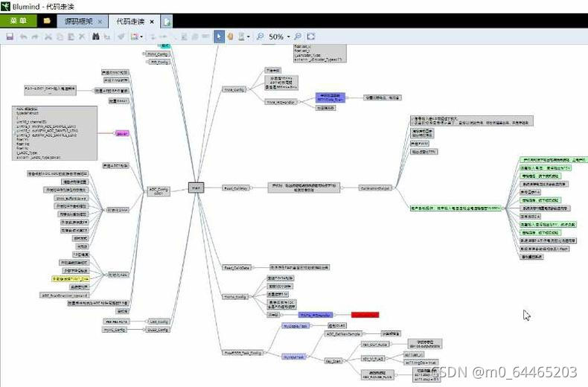Select the red highlighted node

click(x=365, y=315)
